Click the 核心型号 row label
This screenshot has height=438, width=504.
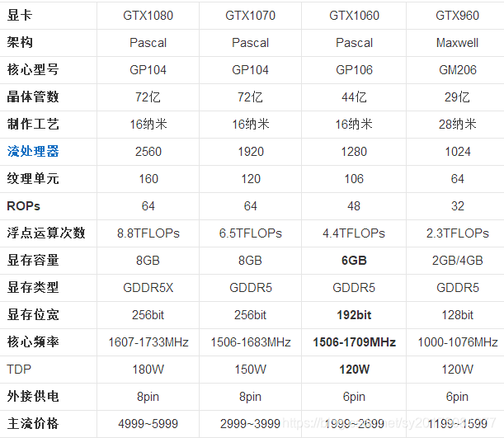coord(33,70)
